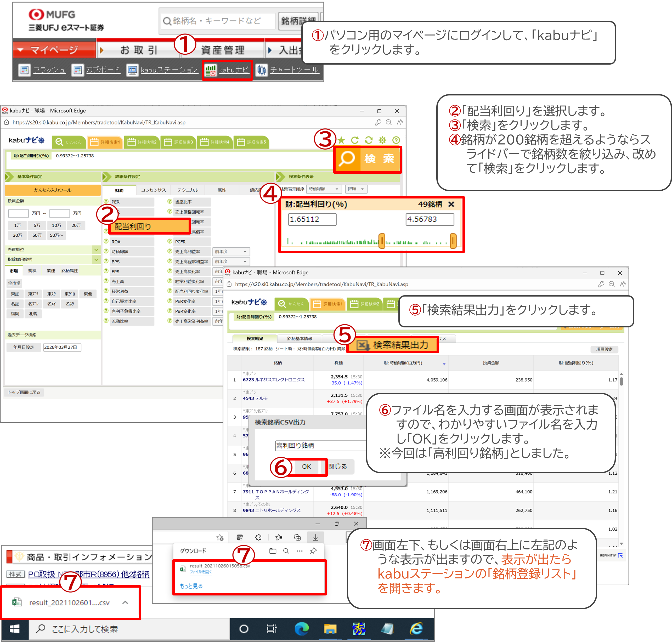Click the pin icon in ダウンロード panel
This screenshot has height=642, width=672.
313,551
